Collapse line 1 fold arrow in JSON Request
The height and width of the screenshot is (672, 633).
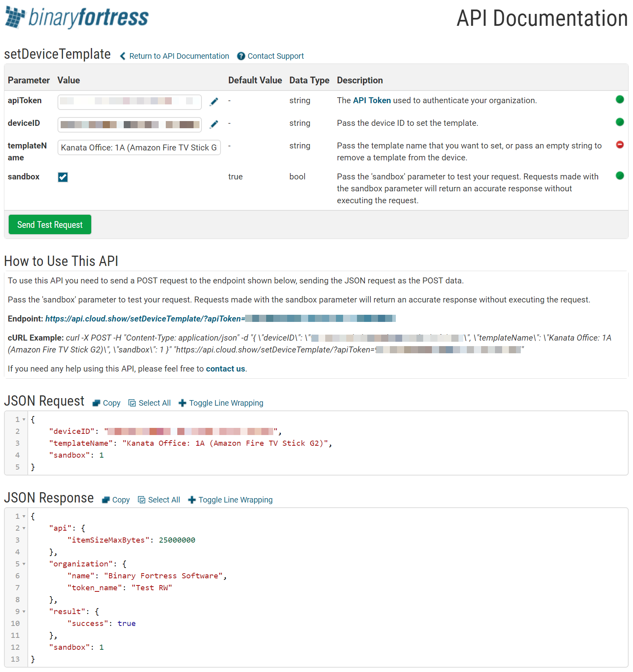pyautogui.click(x=24, y=420)
